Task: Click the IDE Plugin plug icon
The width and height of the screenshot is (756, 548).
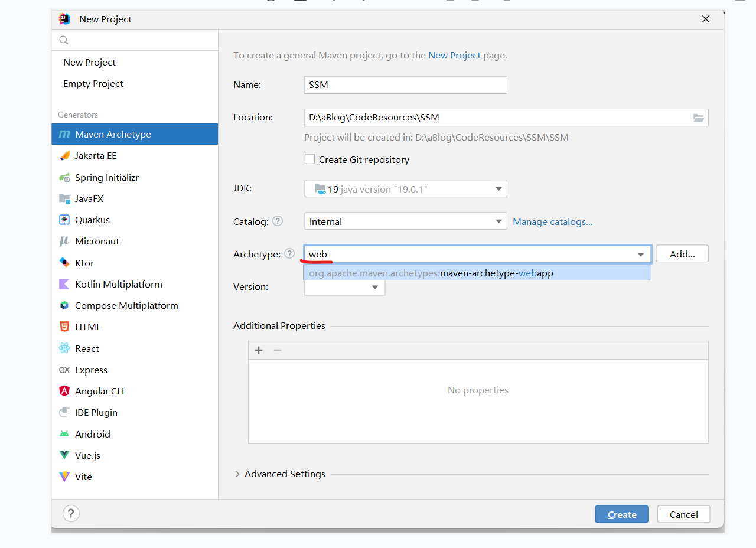Action: 64,412
